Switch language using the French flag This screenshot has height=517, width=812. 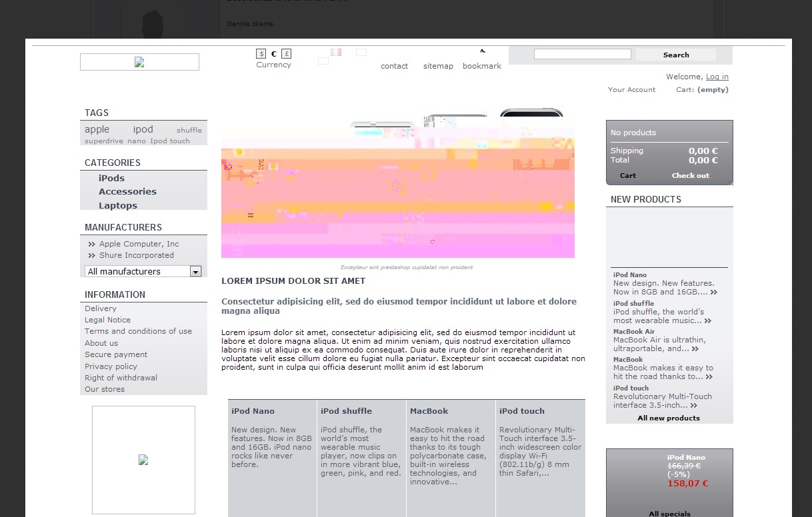tap(336, 52)
